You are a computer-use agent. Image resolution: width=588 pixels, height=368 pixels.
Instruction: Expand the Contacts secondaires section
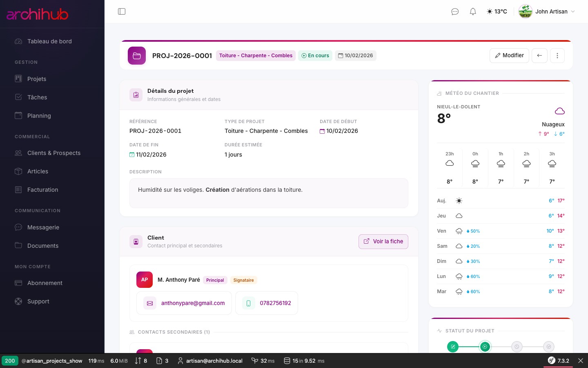coord(174,332)
